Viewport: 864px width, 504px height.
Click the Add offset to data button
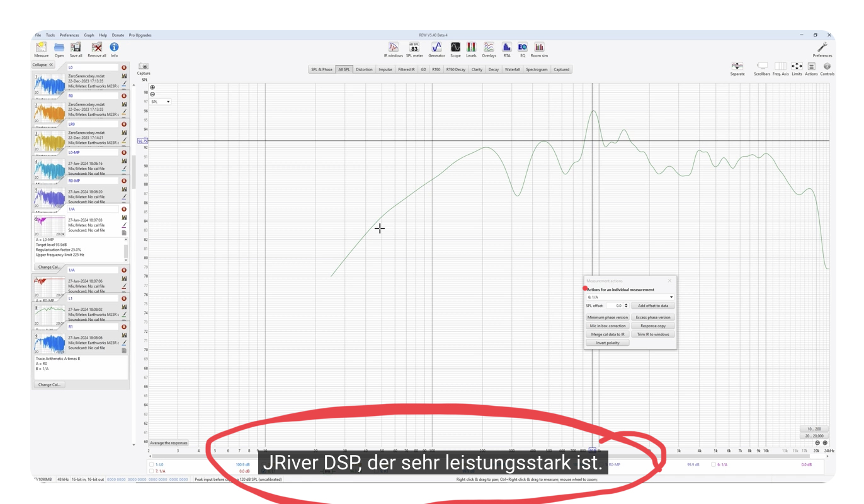click(x=653, y=306)
